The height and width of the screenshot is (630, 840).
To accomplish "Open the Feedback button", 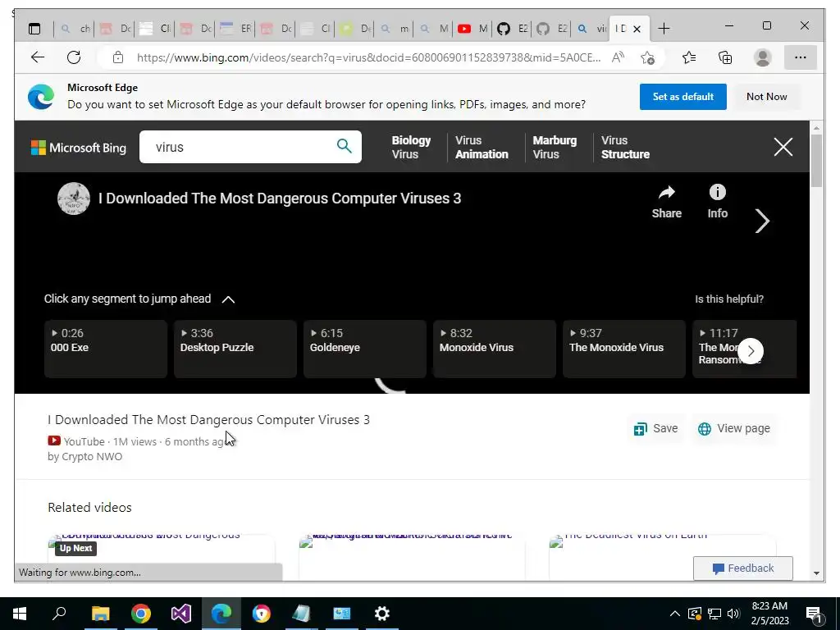I will (x=743, y=568).
